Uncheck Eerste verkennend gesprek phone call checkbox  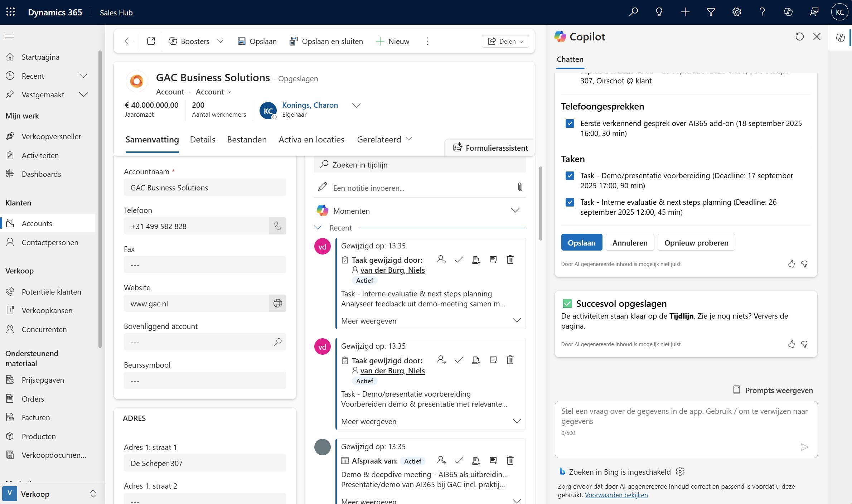pyautogui.click(x=570, y=123)
